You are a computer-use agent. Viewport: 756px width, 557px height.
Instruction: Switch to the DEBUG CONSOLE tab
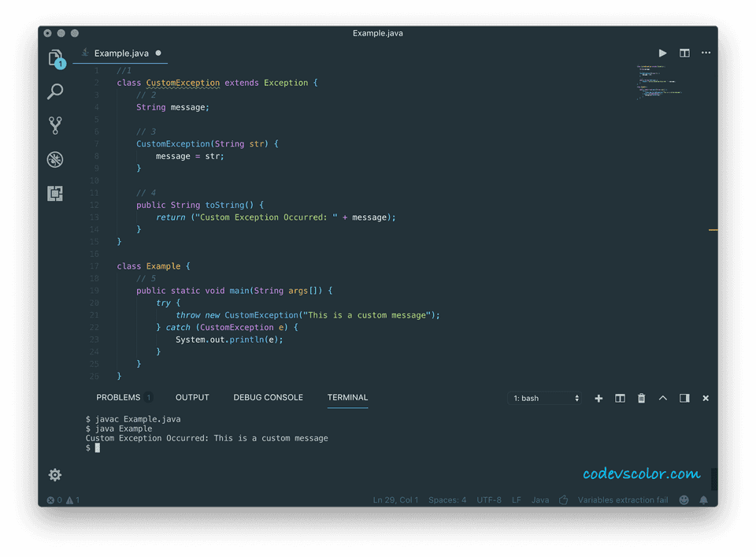268,398
